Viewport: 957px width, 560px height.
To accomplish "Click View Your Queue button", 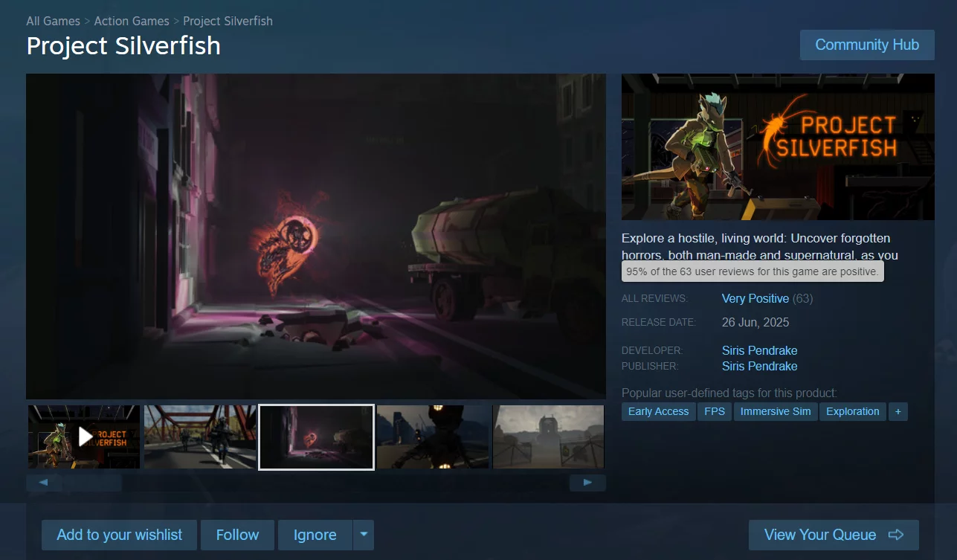I will (834, 535).
